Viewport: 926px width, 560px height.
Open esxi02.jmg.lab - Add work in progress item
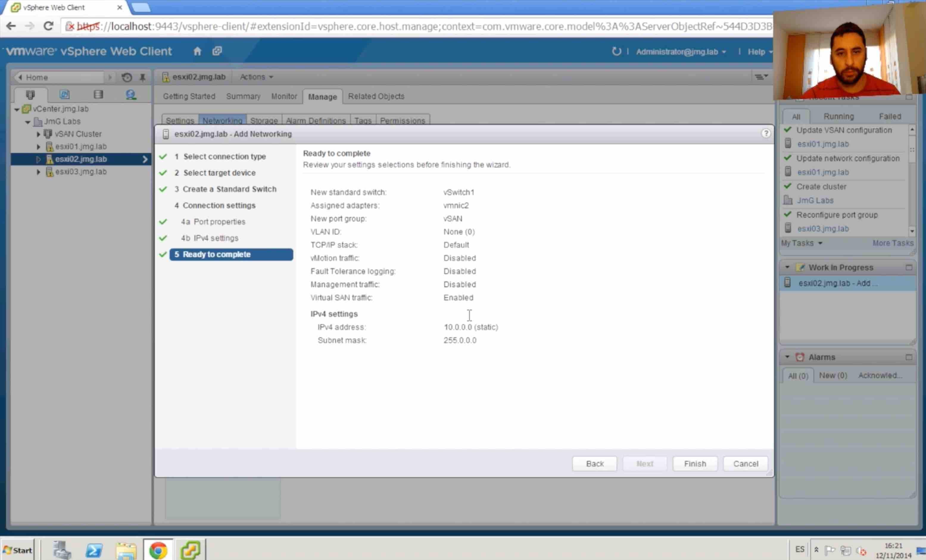847,283
